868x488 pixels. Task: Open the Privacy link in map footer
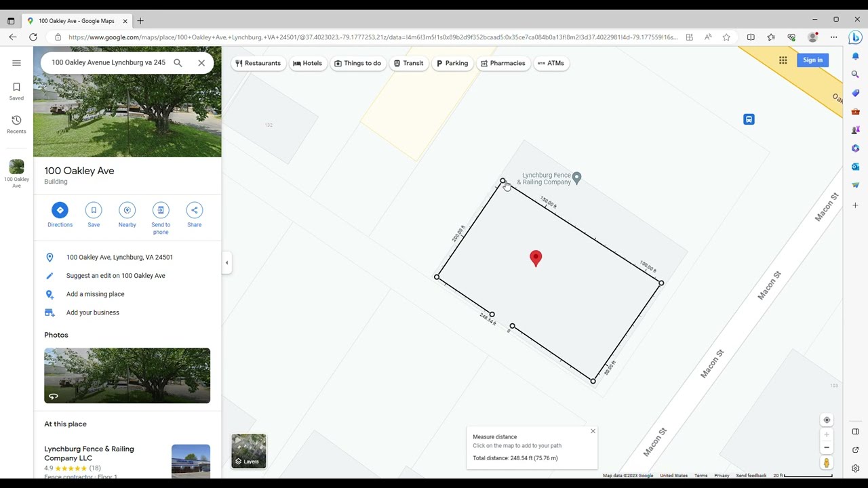722,476
